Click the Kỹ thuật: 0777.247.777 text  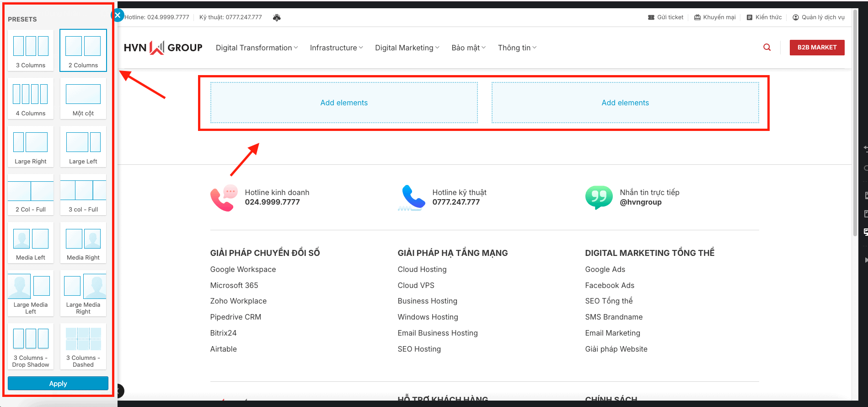230,17
